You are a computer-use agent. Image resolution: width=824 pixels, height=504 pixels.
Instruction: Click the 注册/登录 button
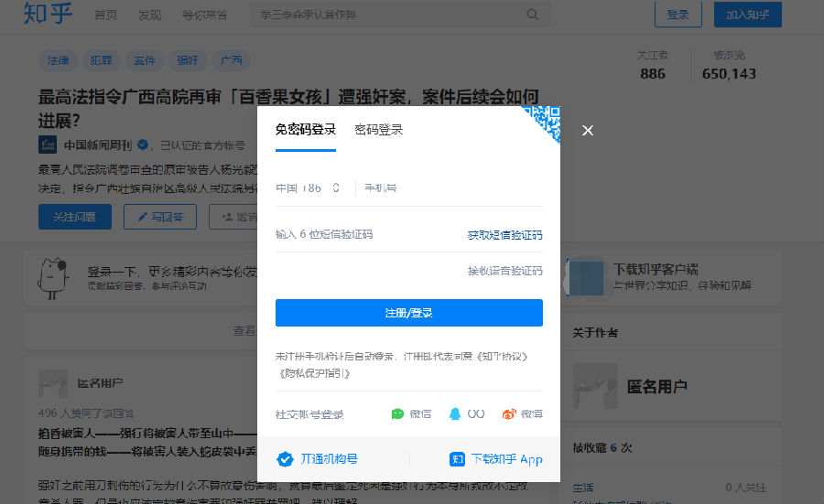[x=408, y=313]
